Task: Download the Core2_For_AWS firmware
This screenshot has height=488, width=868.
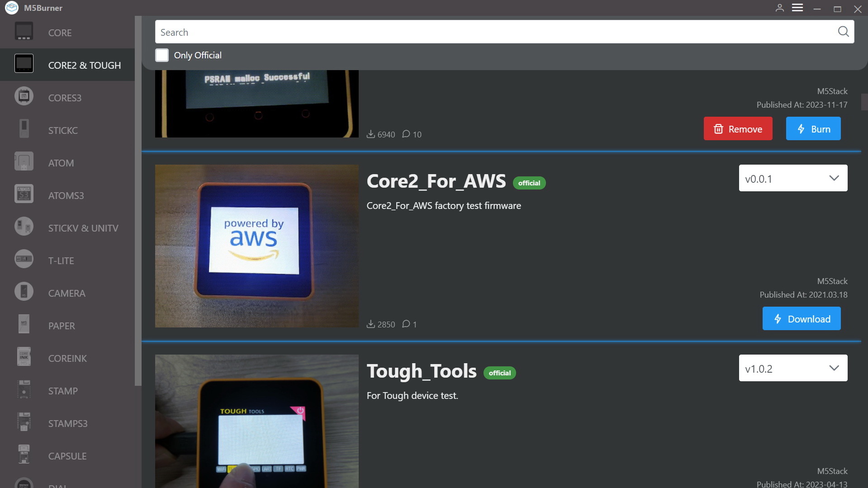Action: (x=801, y=319)
